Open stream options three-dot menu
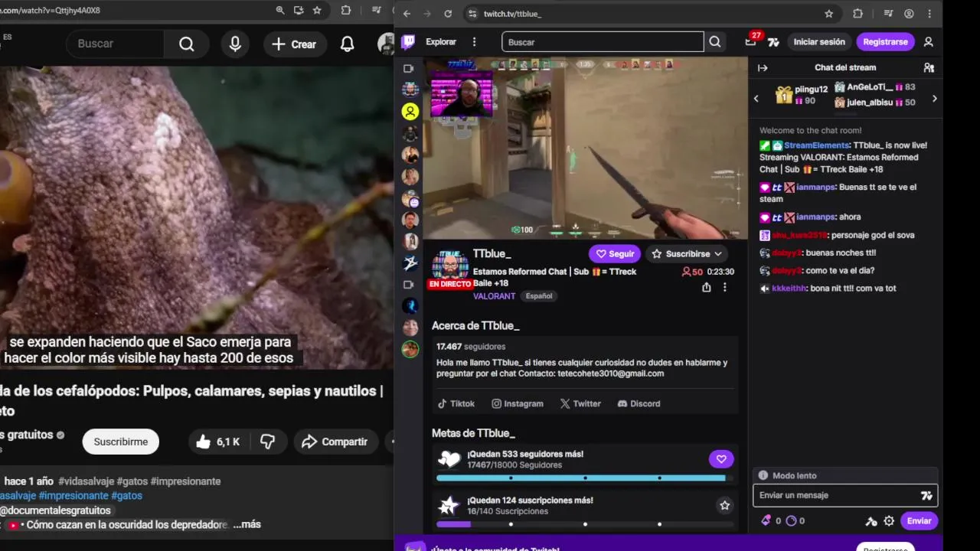Image resolution: width=980 pixels, height=551 pixels. [x=724, y=287]
